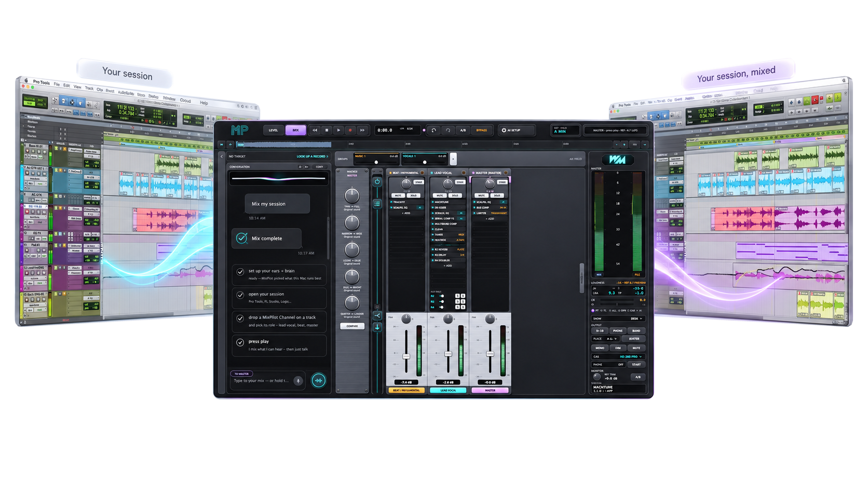The height and width of the screenshot is (489, 868).
Task: Click the Beat / Instrumental volume fader
Action: [x=406, y=356]
